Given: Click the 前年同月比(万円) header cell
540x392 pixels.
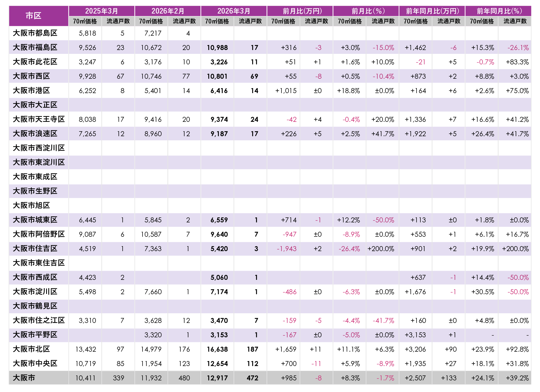Looking at the screenshot, I should coord(432,11).
